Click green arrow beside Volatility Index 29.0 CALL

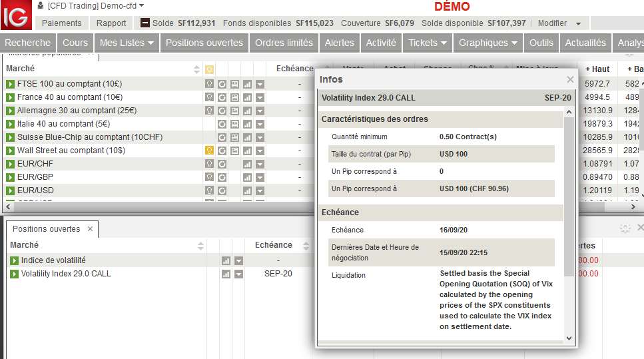15,274
